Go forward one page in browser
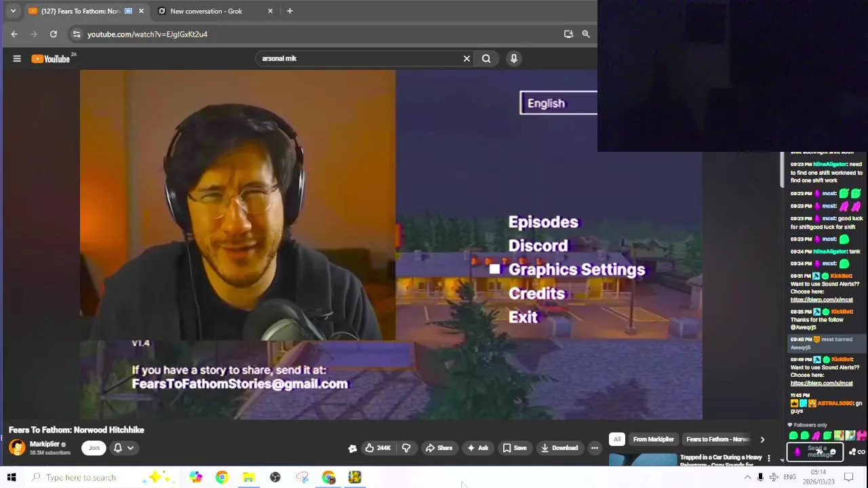 pos(34,34)
